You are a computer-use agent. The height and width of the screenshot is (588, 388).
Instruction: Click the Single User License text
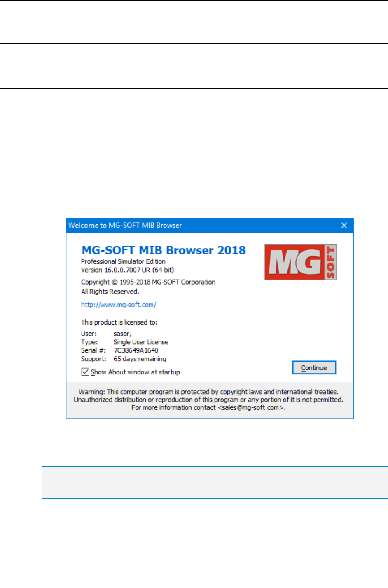(x=141, y=342)
